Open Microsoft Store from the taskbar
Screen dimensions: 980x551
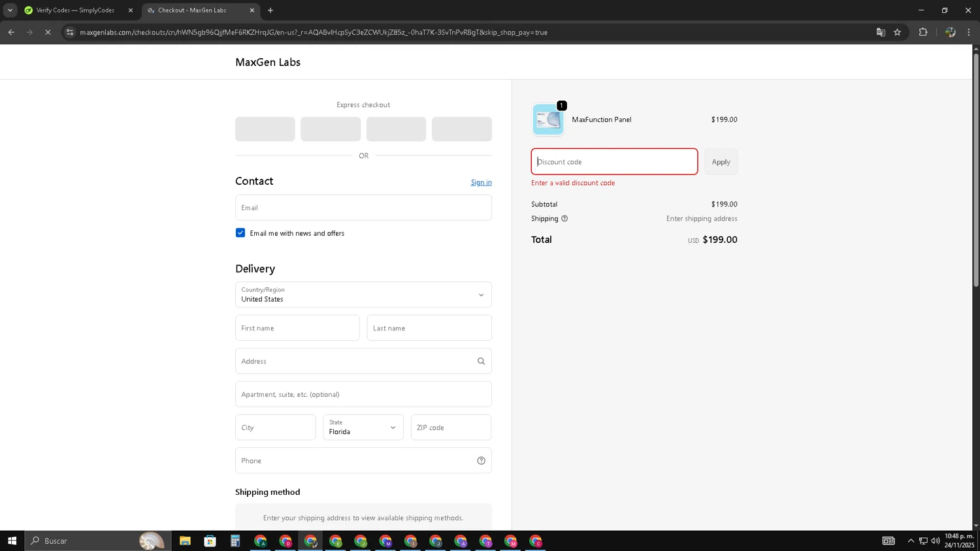click(x=210, y=541)
